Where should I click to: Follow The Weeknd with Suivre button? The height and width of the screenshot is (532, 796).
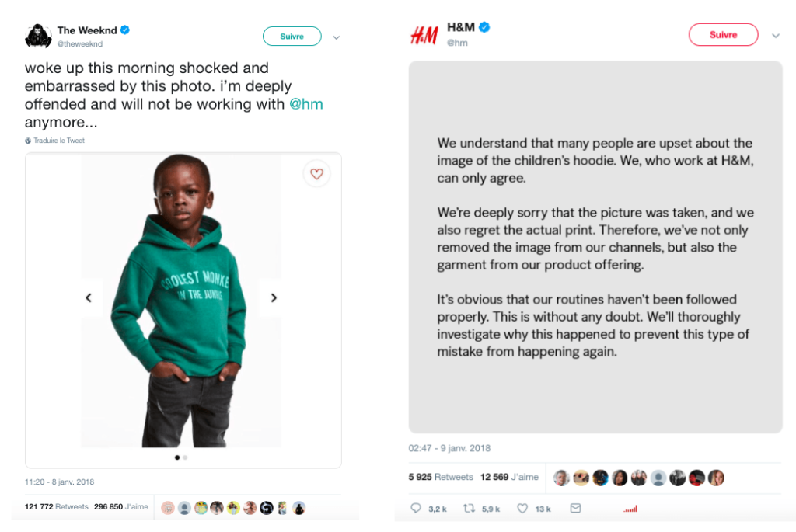click(292, 37)
